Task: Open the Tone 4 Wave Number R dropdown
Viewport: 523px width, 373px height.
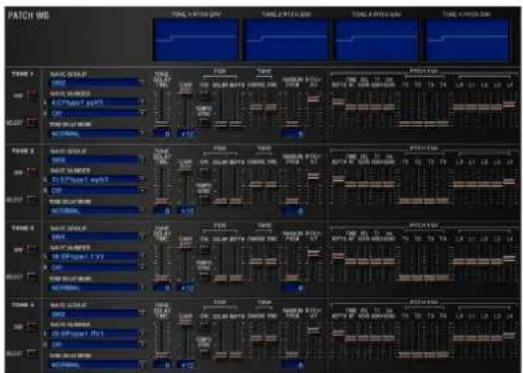Action: point(96,344)
